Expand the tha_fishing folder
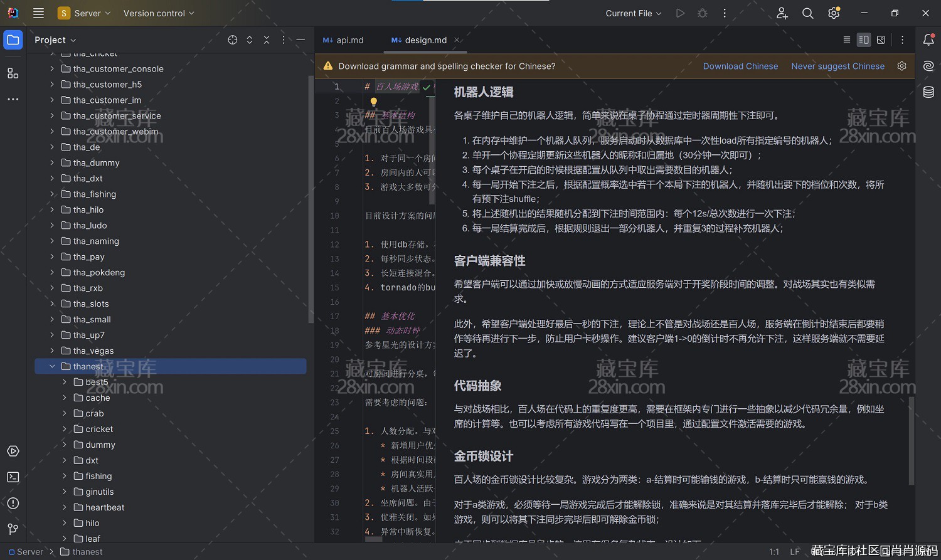 pos(52,194)
